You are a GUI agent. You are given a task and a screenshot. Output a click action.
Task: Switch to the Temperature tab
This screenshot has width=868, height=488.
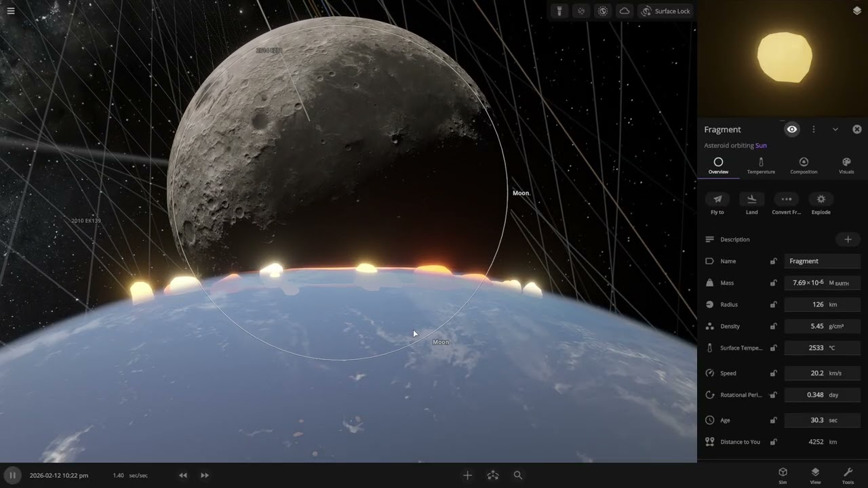coord(761,166)
